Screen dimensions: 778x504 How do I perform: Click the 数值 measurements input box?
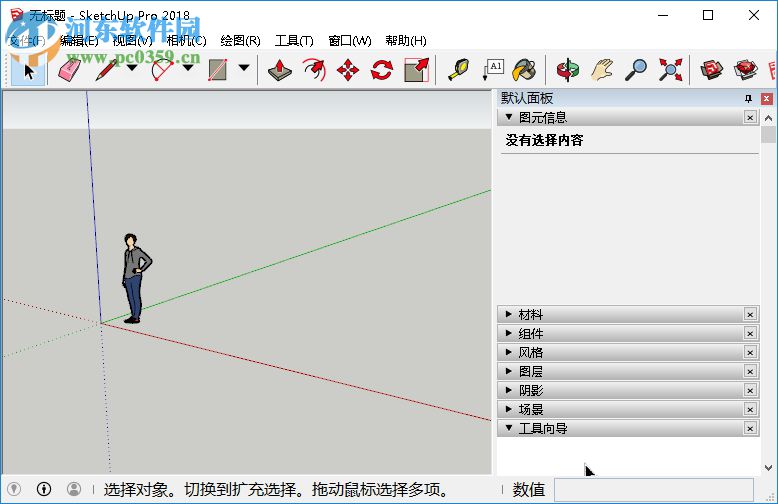653,490
